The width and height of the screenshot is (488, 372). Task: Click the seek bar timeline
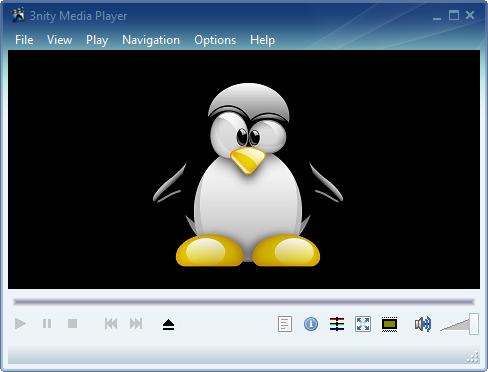point(244,302)
